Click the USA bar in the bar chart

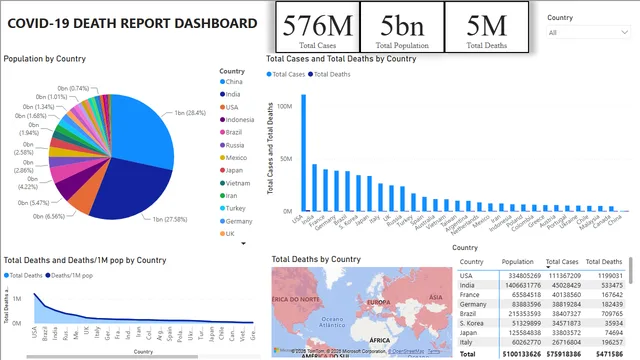pyautogui.click(x=303, y=153)
